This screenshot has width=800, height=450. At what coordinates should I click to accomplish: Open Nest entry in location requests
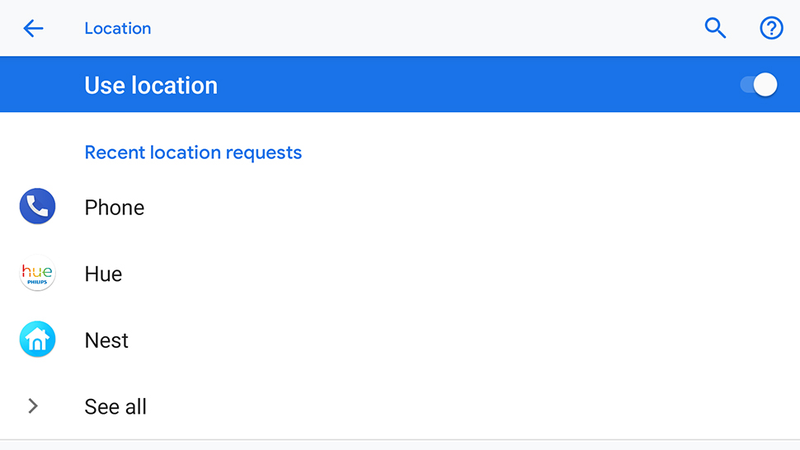pos(400,340)
